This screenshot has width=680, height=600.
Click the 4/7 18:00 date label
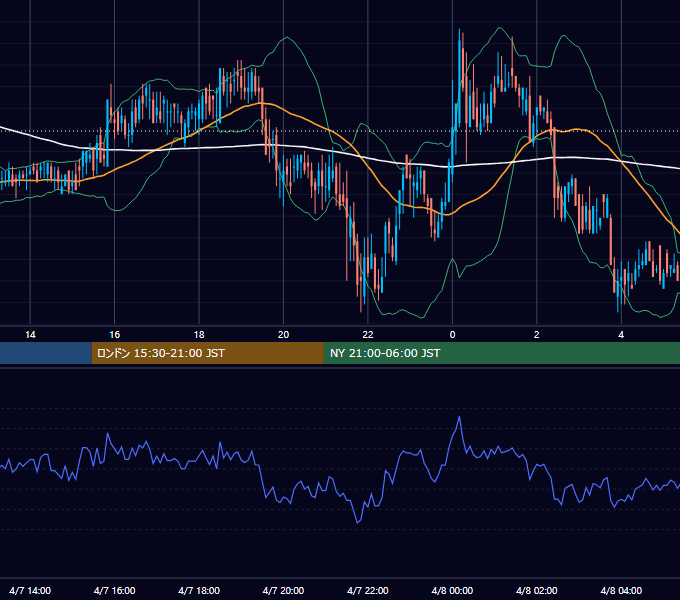(199, 590)
